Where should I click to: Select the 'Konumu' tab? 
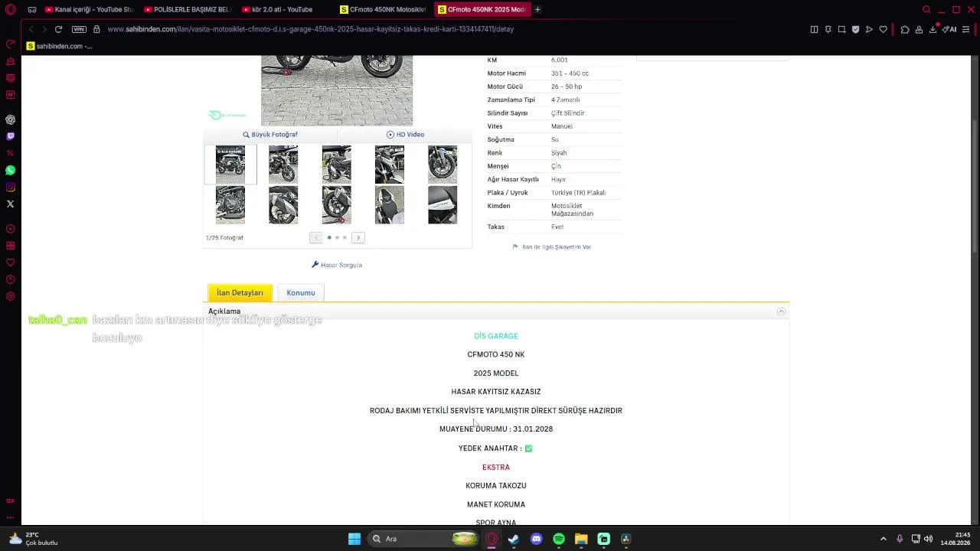coord(301,292)
